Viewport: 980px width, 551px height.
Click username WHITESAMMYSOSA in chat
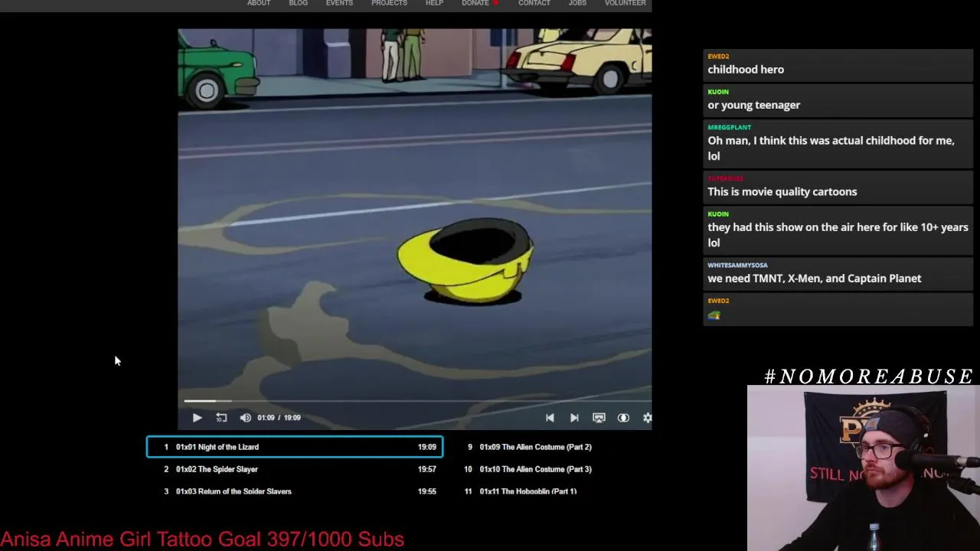(737, 265)
